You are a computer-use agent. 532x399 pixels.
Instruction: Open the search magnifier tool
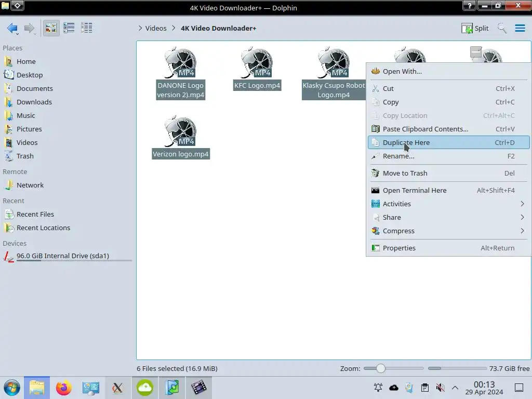[502, 28]
